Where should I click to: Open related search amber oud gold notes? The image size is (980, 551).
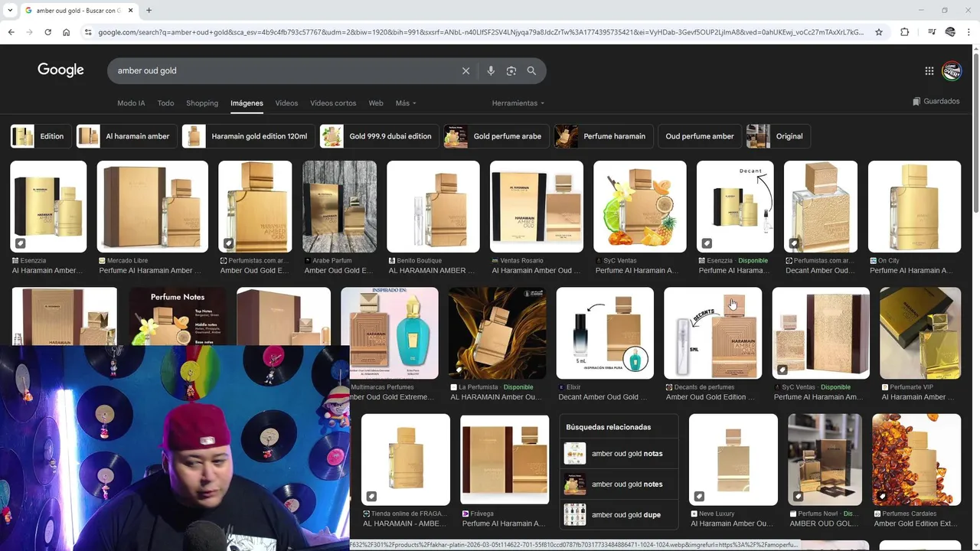point(619,484)
